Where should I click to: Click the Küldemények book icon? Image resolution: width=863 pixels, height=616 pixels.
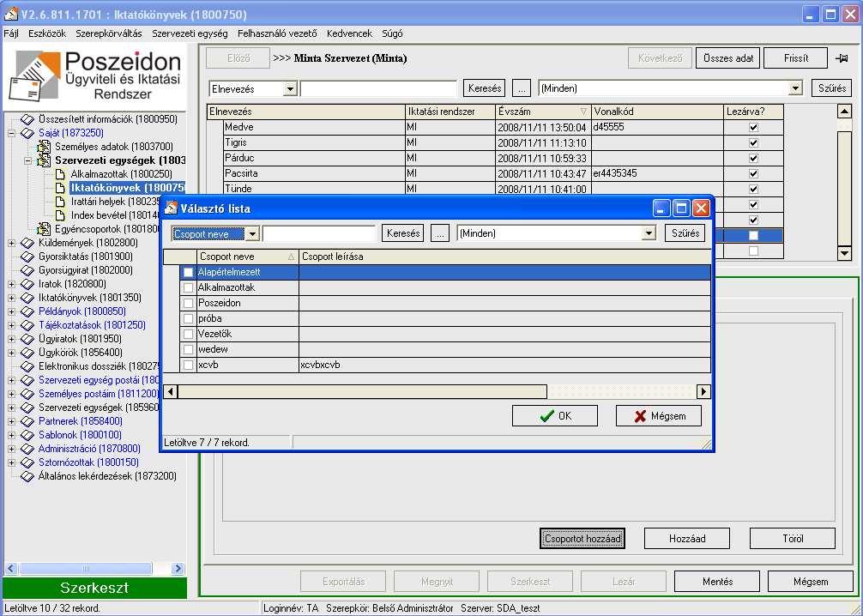pyautogui.click(x=27, y=243)
